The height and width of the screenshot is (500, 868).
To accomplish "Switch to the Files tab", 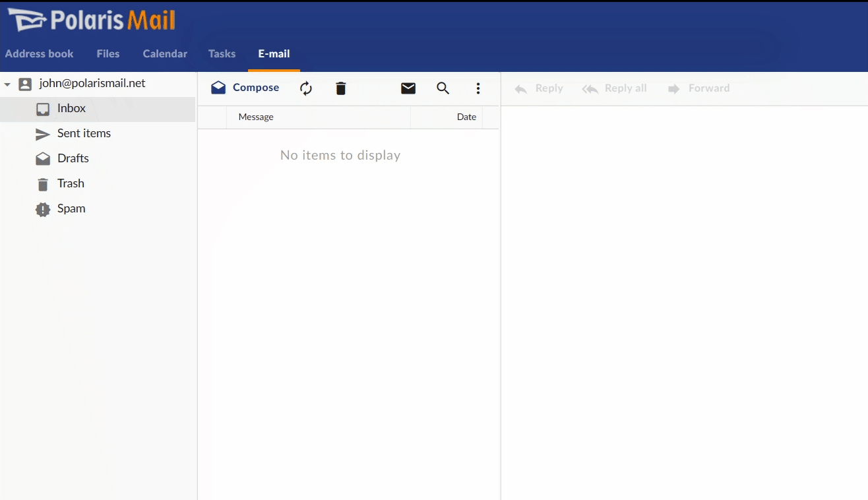I will pos(108,54).
